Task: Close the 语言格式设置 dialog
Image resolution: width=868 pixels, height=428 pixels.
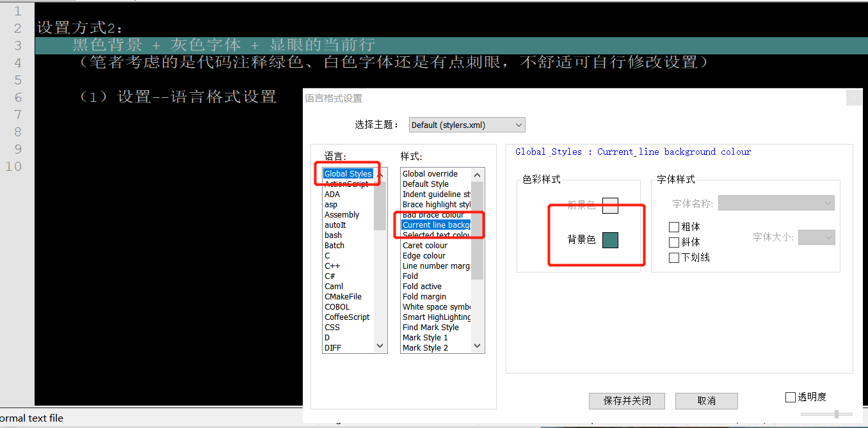Action: coord(854,98)
